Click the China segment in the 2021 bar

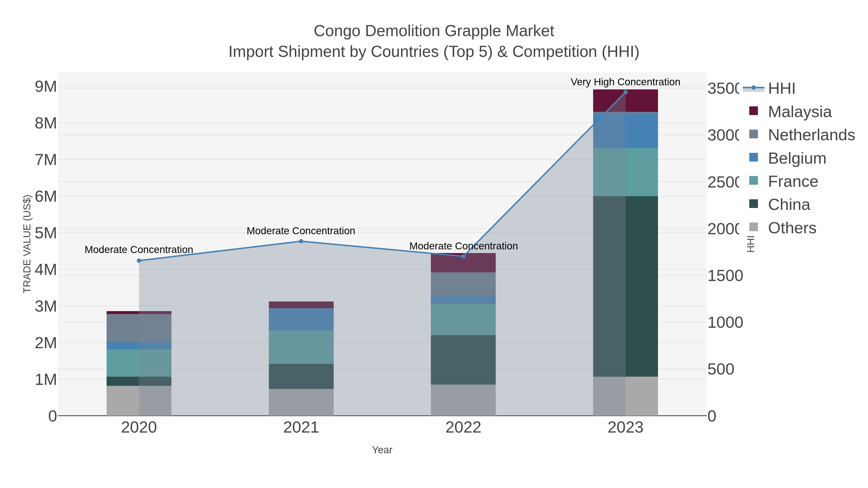pyautogui.click(x=301, y=376)
